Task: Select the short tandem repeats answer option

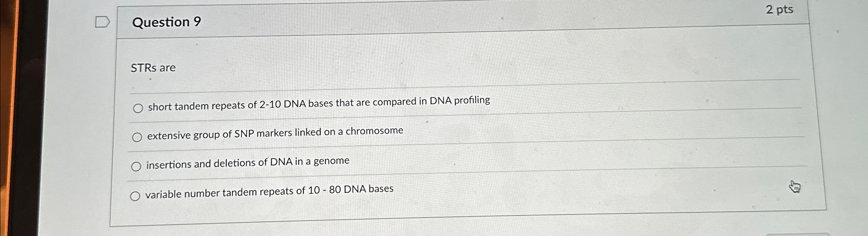Action: (x=138, y=109)
